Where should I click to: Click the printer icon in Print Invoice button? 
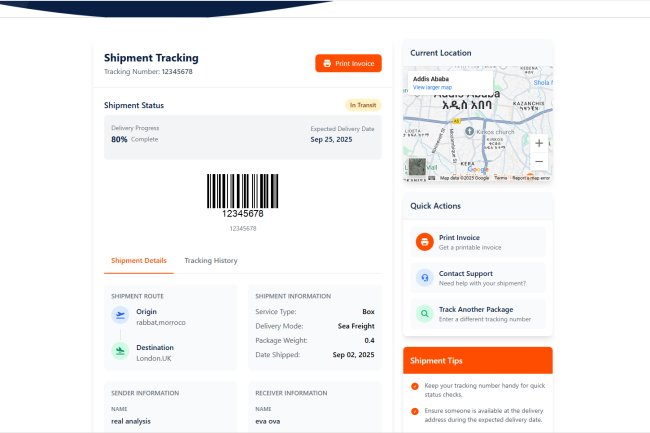click(327, 63)
